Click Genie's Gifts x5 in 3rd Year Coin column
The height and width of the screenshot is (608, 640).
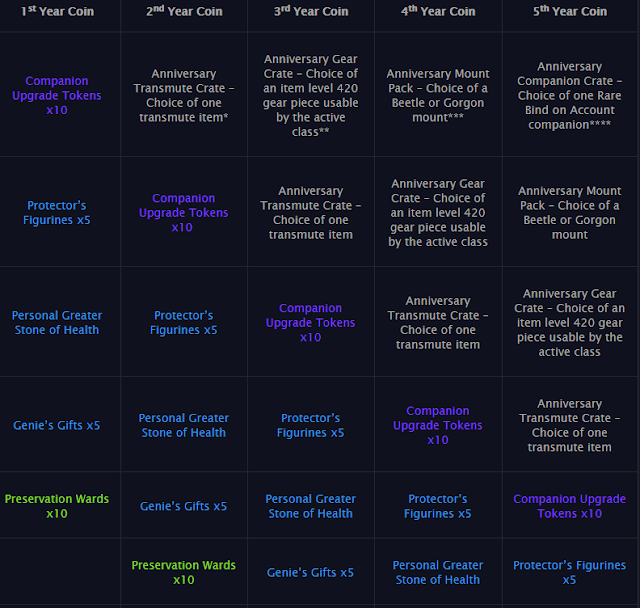click(311, 573)
